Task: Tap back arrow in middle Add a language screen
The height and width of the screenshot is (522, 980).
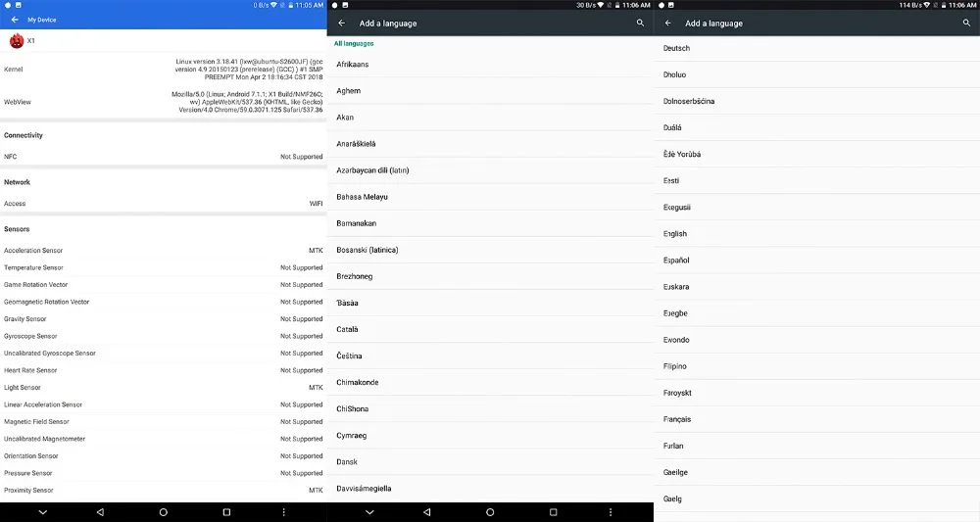Action: click(341, 24)
